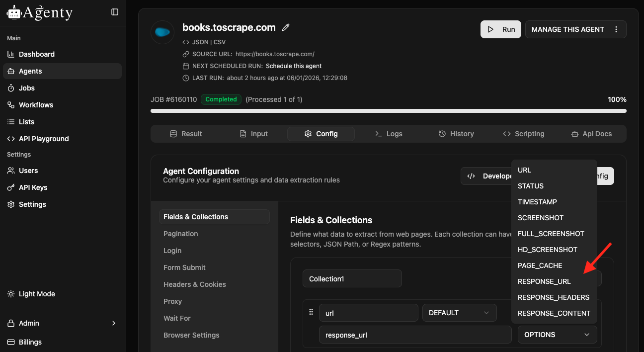Select RESPONSE_URL from the dropdown list
Image resolution: width=644 pixels, height=352 pixels.
[x=544, y=281]
